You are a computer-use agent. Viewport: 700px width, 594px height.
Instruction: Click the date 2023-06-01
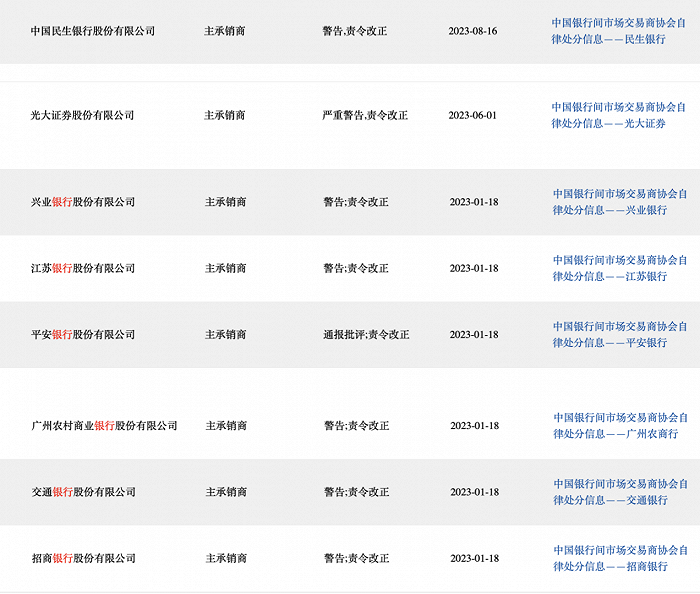473,116
